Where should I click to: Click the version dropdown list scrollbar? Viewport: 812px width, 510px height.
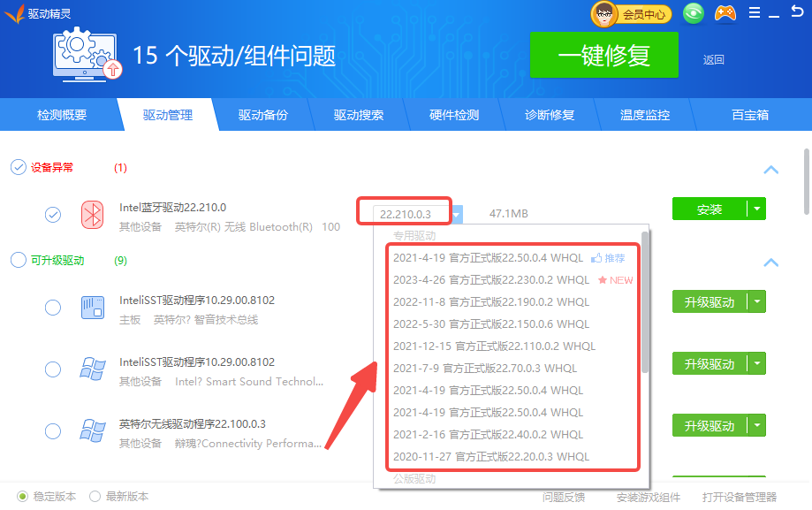pos(645,301)
